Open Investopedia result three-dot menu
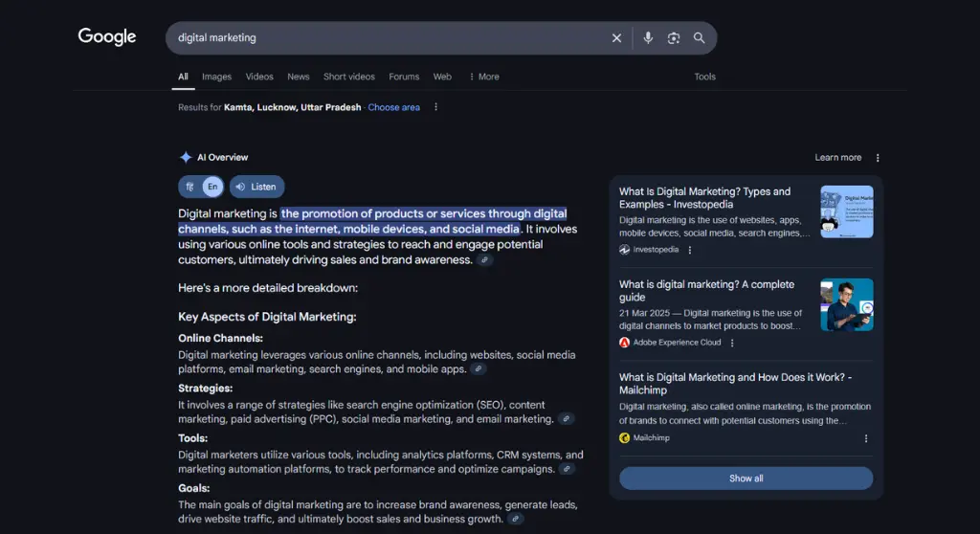980x534 pixels. pyautogui.click(x=690, y=250)
